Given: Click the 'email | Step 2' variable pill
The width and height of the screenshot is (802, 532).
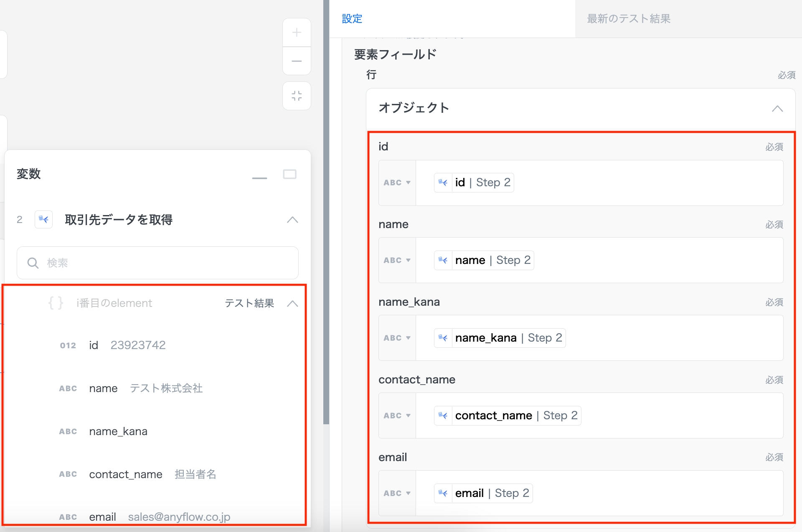Looking at the screenshot, I should click(x=483, y=493).
